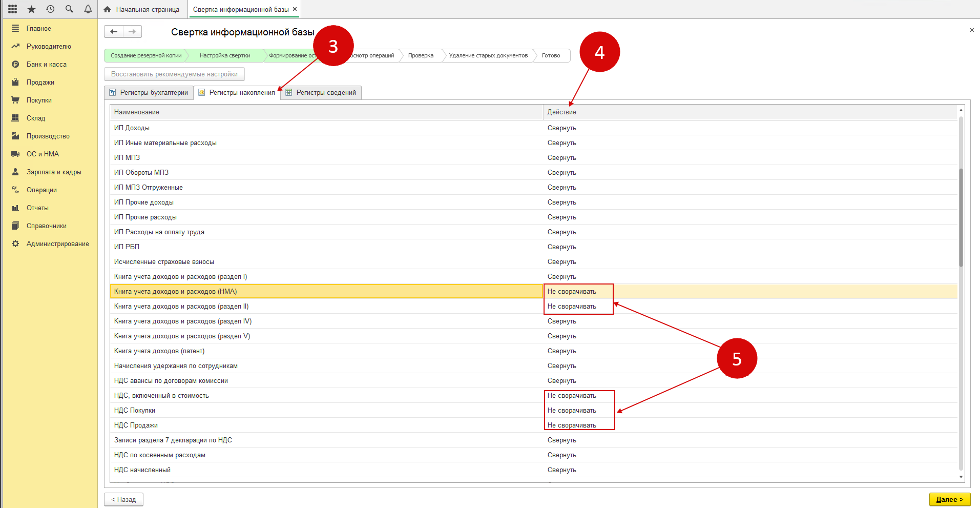This screenshot has height=508, width=980.
Task: Switch to Регистры сведений tab
Action: (321, 93)
